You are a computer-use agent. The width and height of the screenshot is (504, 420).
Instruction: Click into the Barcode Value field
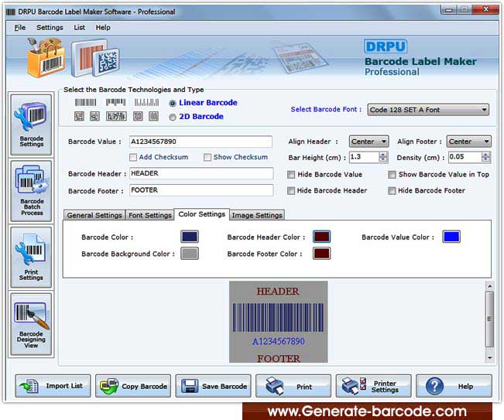[x=201, y=142]
